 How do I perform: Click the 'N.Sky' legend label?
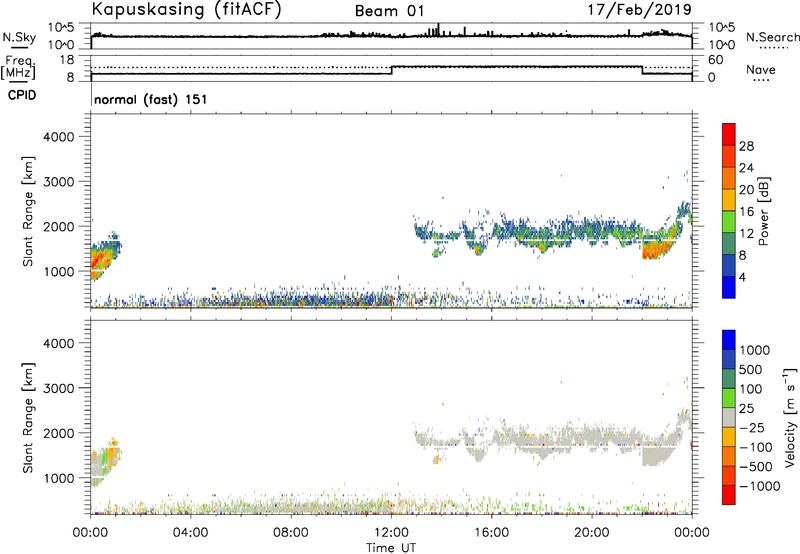pyautogui.click(x=19, y=37)
